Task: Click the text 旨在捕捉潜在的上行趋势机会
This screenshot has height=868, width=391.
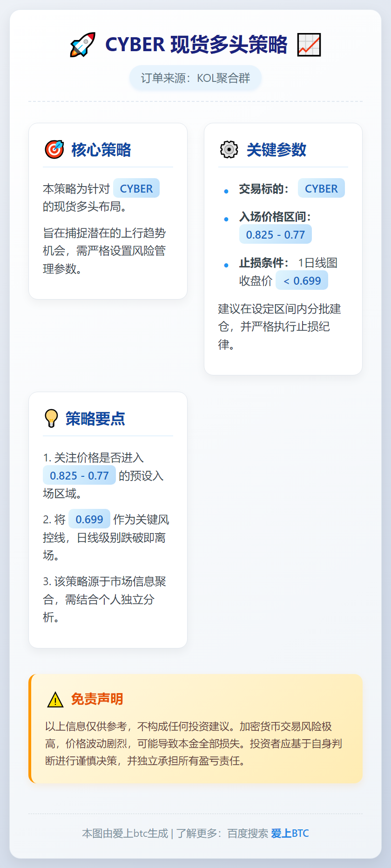Action: [x=104, y=242]
